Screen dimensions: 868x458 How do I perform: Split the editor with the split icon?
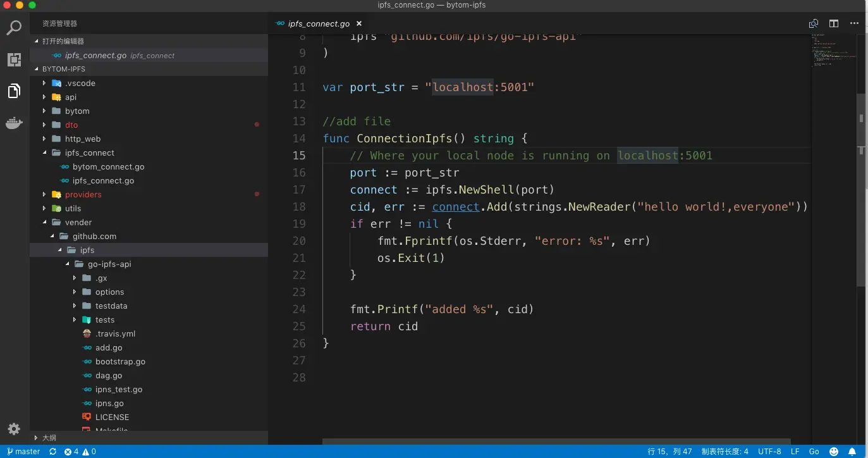(834, 23)
